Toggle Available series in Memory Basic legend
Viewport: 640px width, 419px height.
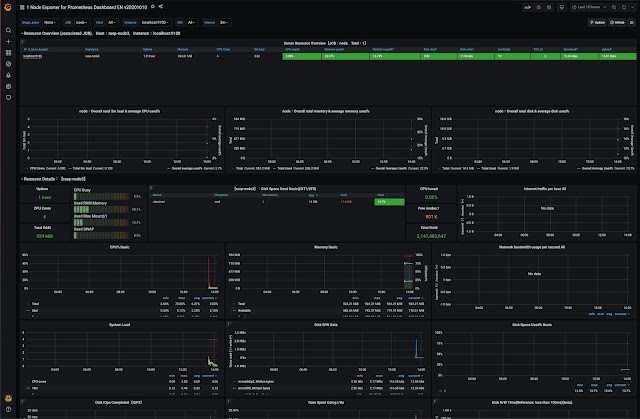(244, 310)
